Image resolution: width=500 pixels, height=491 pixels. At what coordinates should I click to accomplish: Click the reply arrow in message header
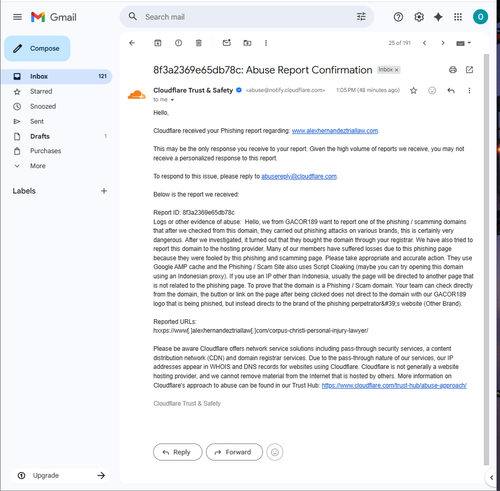click(451, 90)
